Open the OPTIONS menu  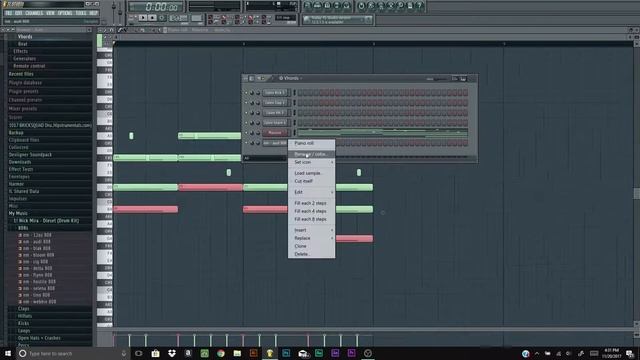(65, 13)
